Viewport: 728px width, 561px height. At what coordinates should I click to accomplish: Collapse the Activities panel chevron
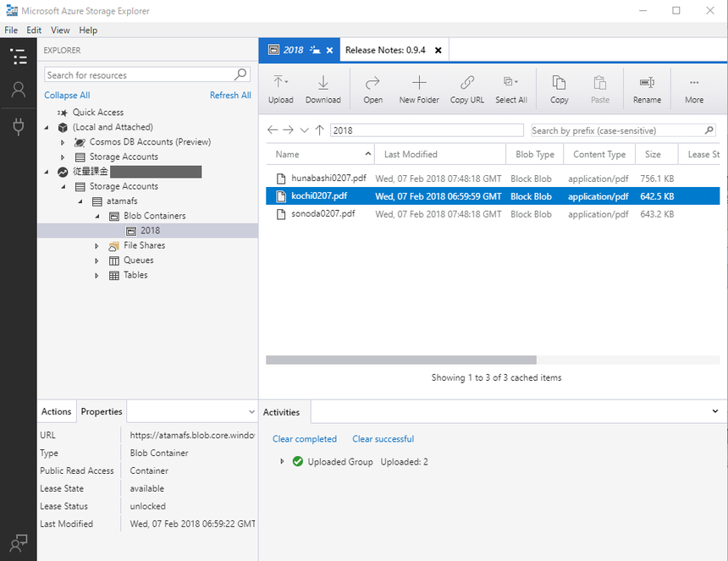[715, 411]
